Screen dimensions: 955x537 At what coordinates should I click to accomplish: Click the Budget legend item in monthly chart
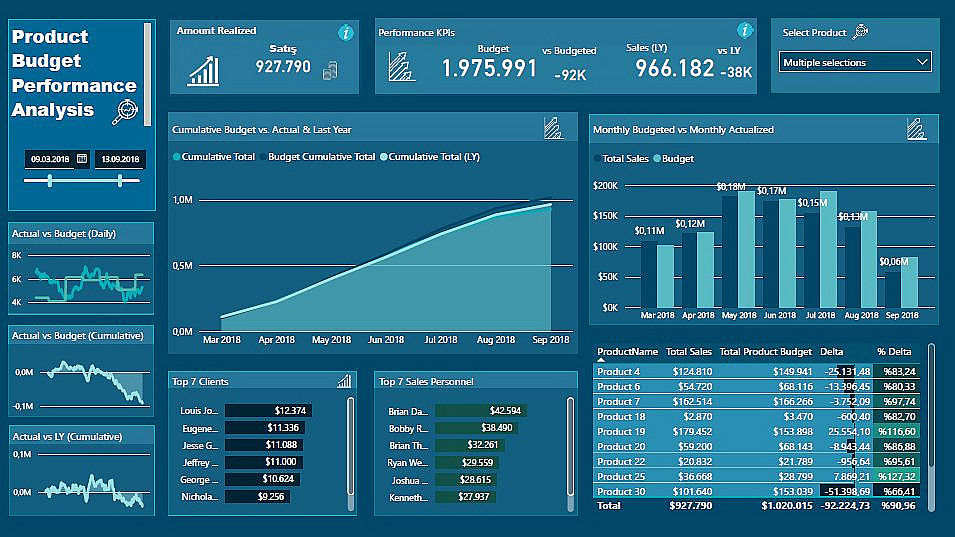(674, 158)
